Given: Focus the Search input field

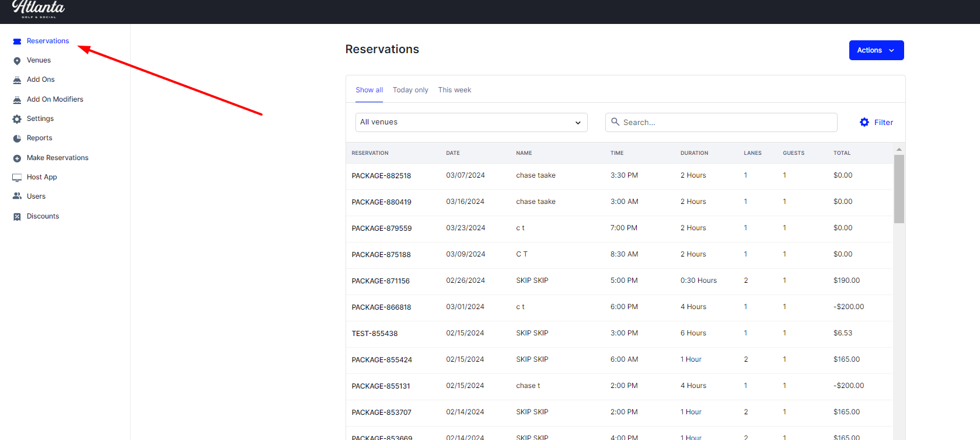Looking at the screenshot, I should click(721, 122).
